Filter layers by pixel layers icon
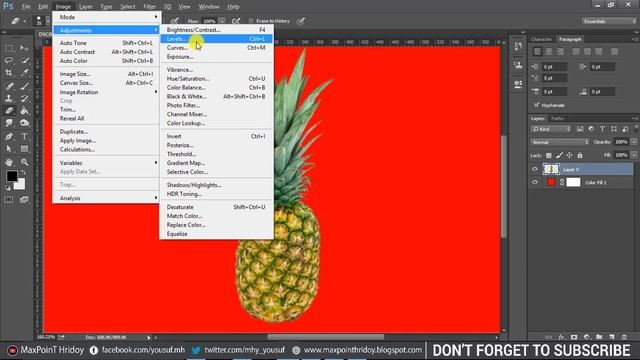The image size is (640, 360). pos(580,129)
